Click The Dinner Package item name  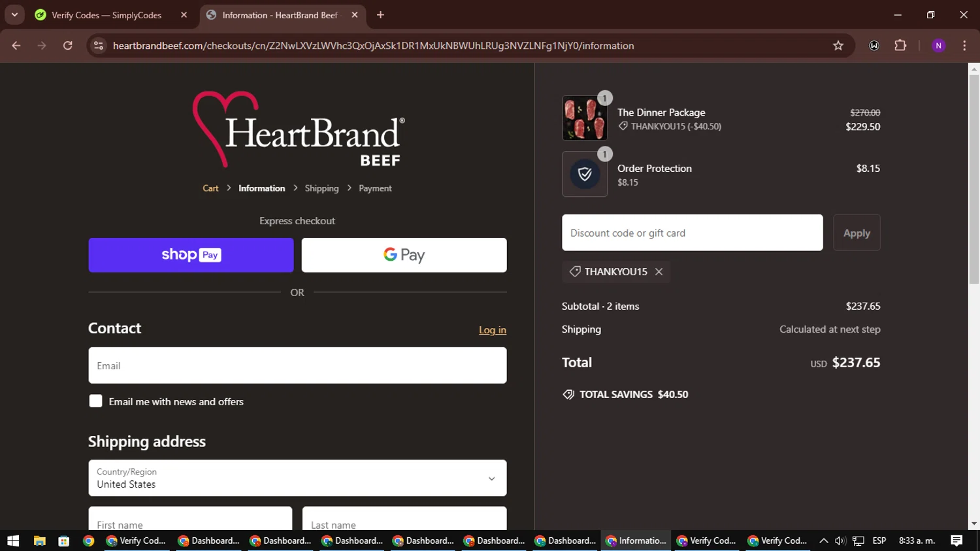click(x=661, y=112)
